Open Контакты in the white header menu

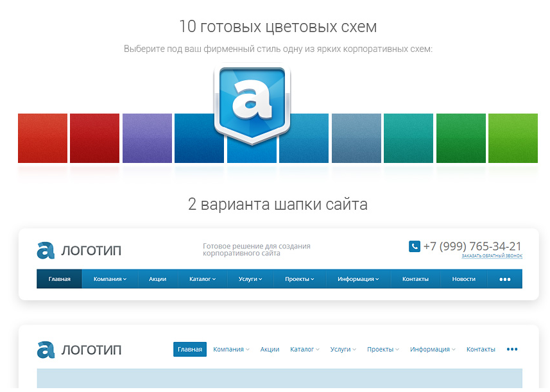pyautogui.click(x=481, y=350)
